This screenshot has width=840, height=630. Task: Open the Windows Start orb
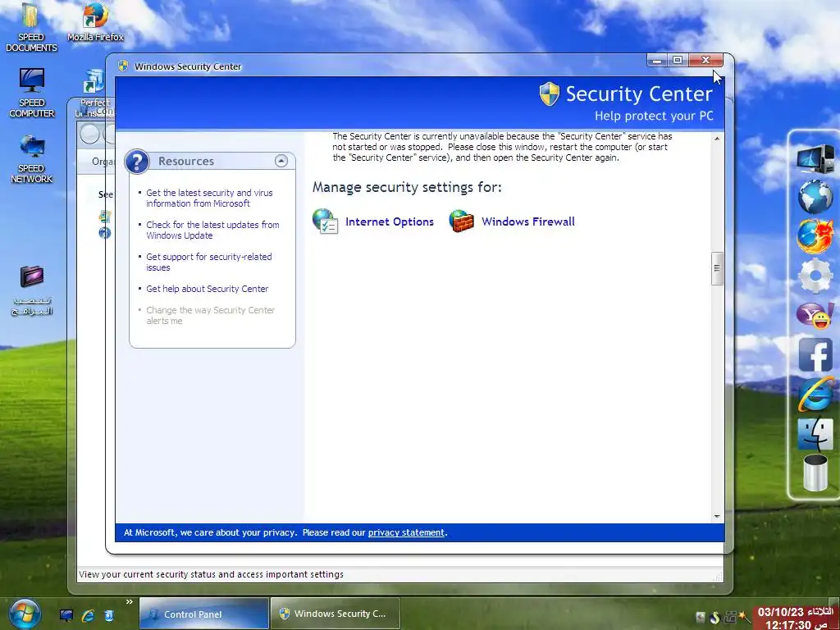[x=24, y=614]
